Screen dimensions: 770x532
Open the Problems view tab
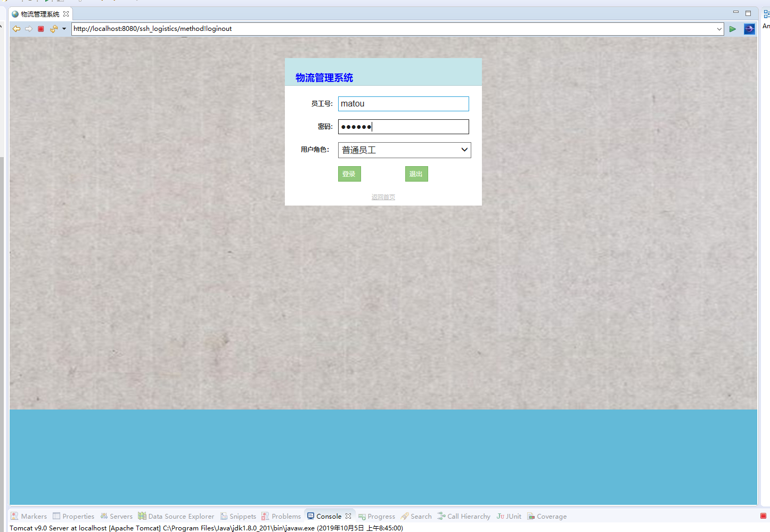point(281,516)
